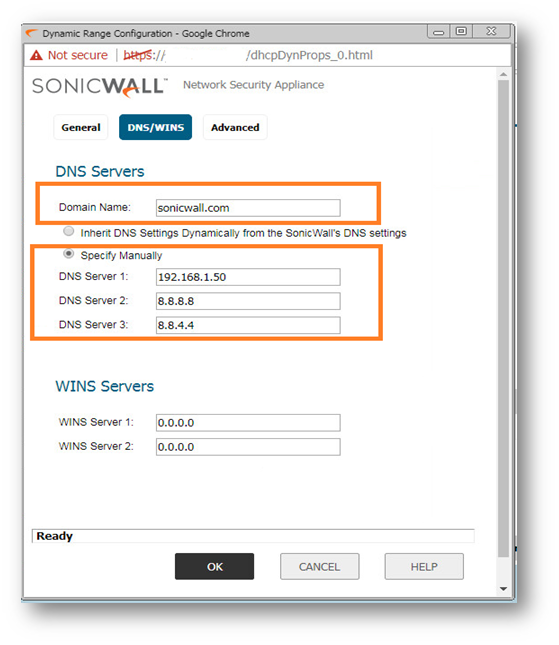The height and width of the screenshot is (645, 559).
Task: Click the SonicWall favicon in title bar
Action: coord(32,33)
